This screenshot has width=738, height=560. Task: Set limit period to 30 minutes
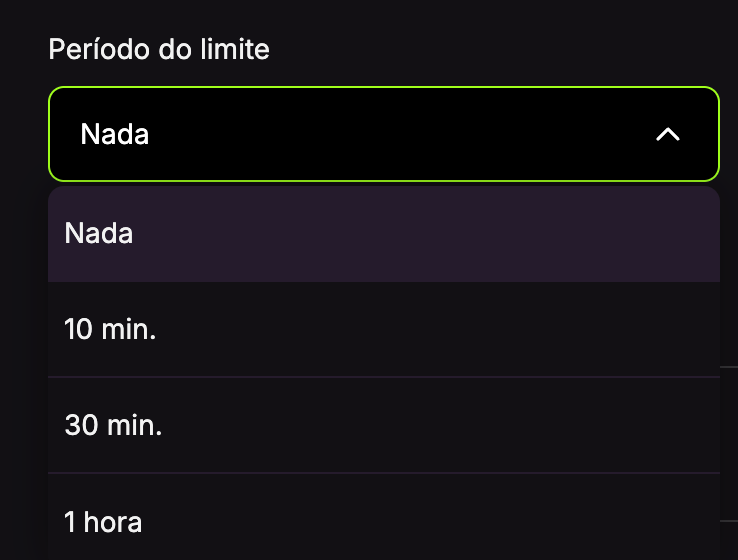[383, 425]
